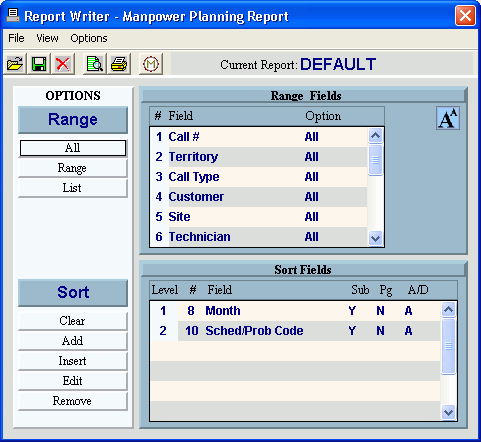Select the Sched/Prob Code sort row
Screen dimensions: 481x442
click(295, 331)
